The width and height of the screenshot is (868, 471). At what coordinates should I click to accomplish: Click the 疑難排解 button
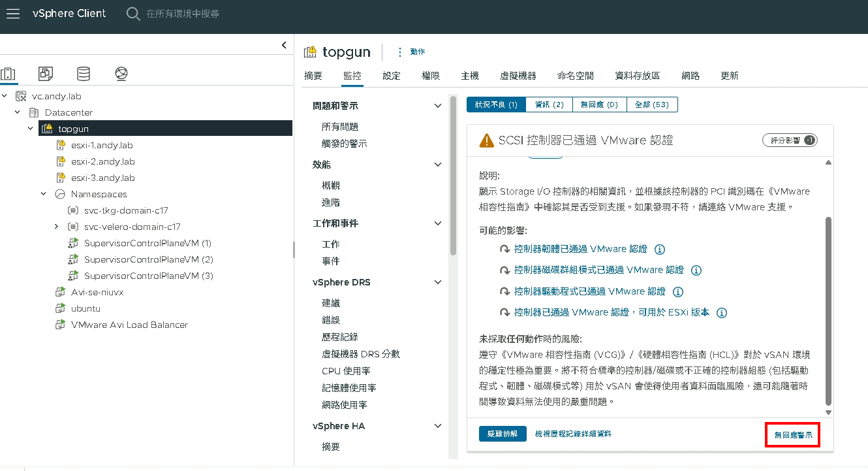click(503, 434)
